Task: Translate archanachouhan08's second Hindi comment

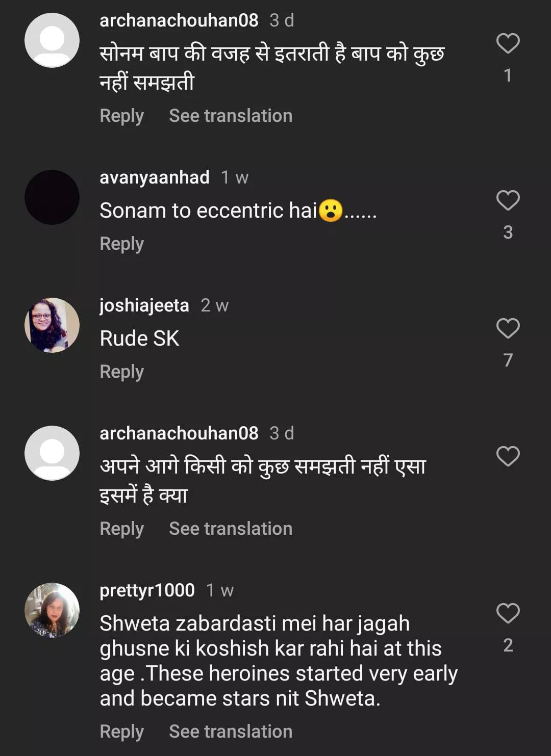Action: point(231,529)
